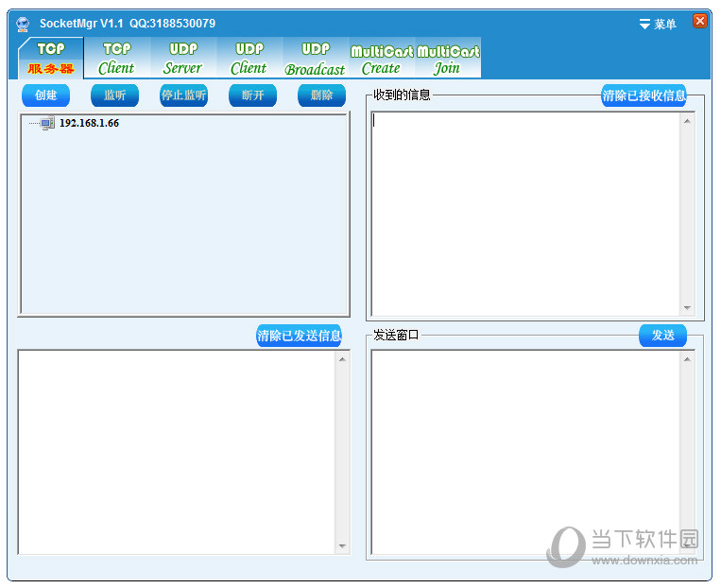
Task: Click down arrow of 收到的信息 scrollbar
Action: 687,308
